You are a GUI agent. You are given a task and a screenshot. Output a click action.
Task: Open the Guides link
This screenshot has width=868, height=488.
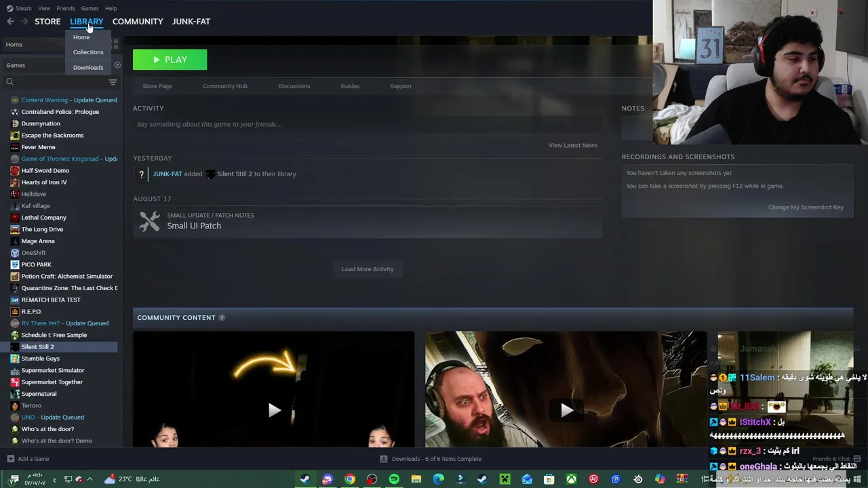pos(350,86)
